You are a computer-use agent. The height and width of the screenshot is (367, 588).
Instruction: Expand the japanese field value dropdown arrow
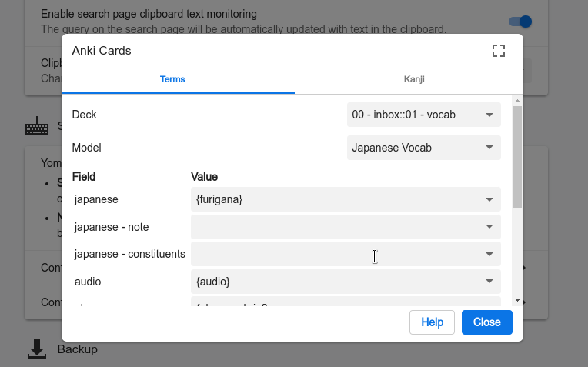tap(489, 199)
